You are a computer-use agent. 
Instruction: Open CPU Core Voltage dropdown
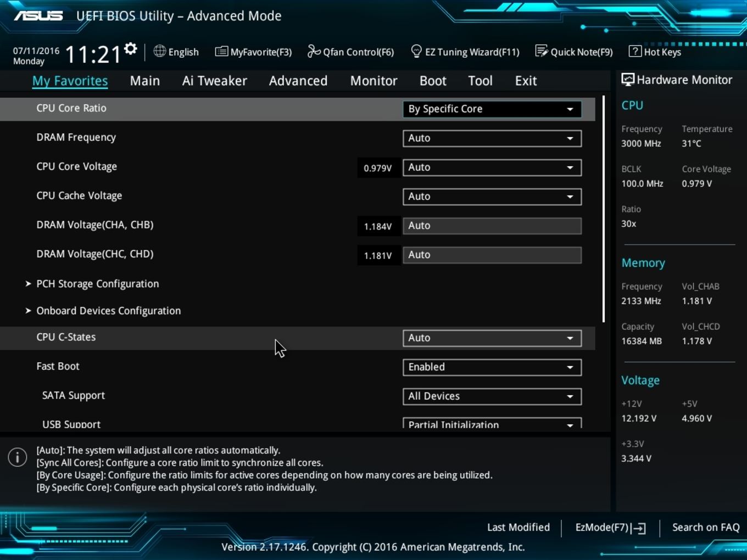click(x=492, y=167)
